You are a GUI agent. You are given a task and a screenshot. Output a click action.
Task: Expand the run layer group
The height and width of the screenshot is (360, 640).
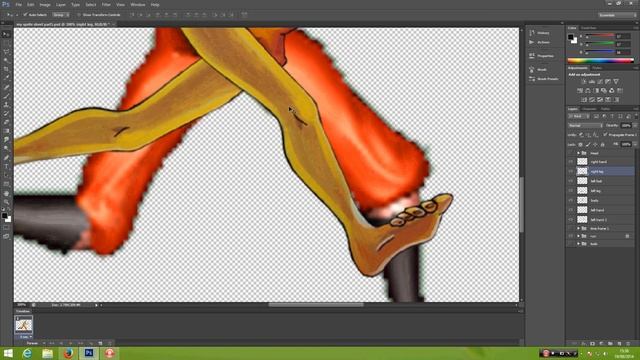coord(578,236)
